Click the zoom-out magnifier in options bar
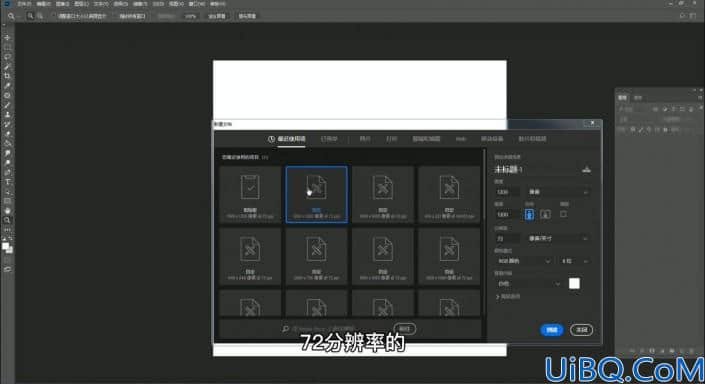This screenshot has height=384, width=705. (x=40, y=16)
